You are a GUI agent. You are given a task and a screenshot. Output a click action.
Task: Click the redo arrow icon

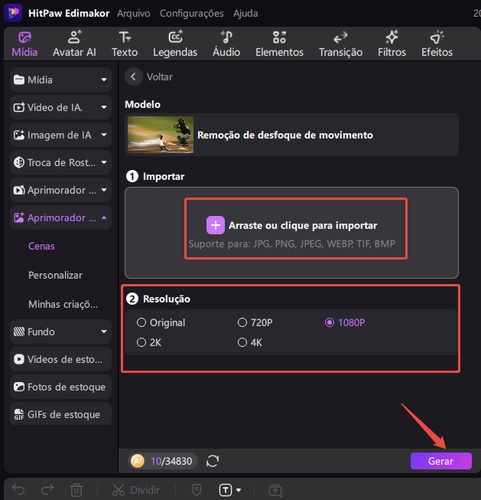point(47,490)
